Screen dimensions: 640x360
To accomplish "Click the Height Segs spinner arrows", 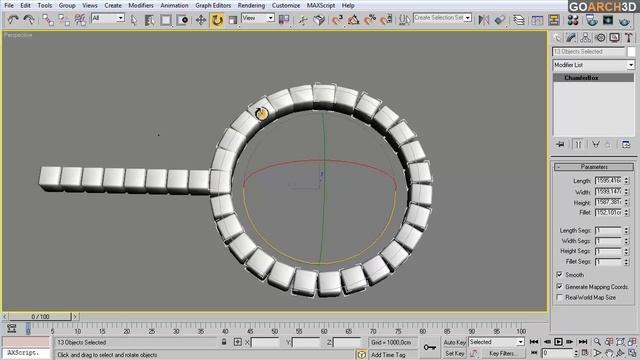I will click(627, 251).
